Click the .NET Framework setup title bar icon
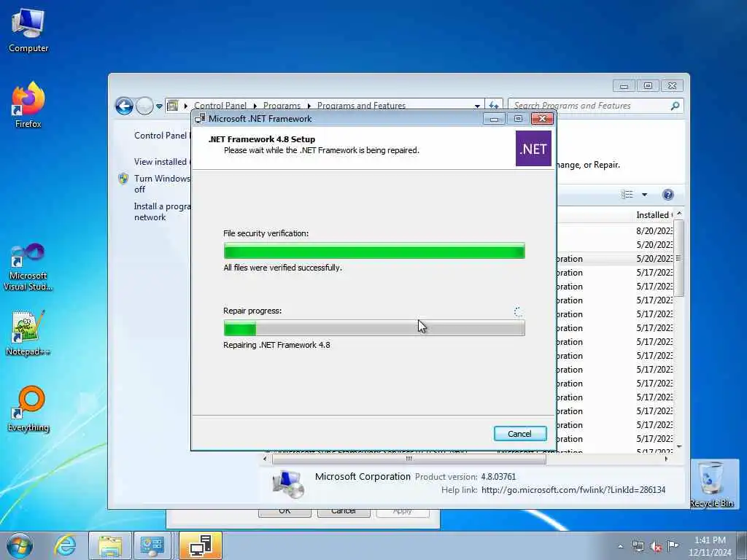Viewport: 747px width, 560px height. click(200, 119)
